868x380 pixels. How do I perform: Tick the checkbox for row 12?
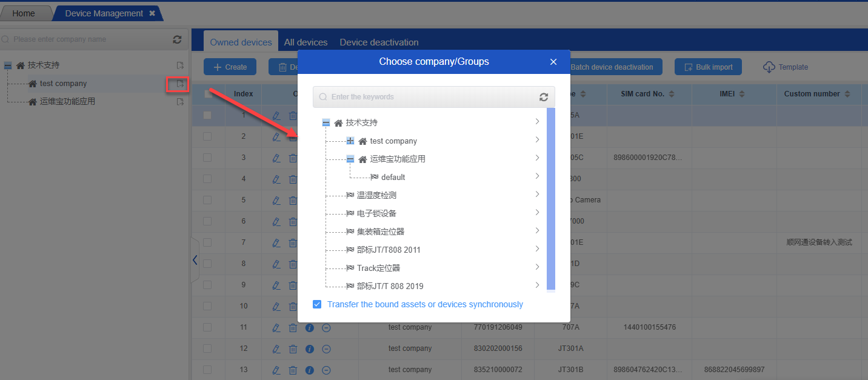click(208, 348)
